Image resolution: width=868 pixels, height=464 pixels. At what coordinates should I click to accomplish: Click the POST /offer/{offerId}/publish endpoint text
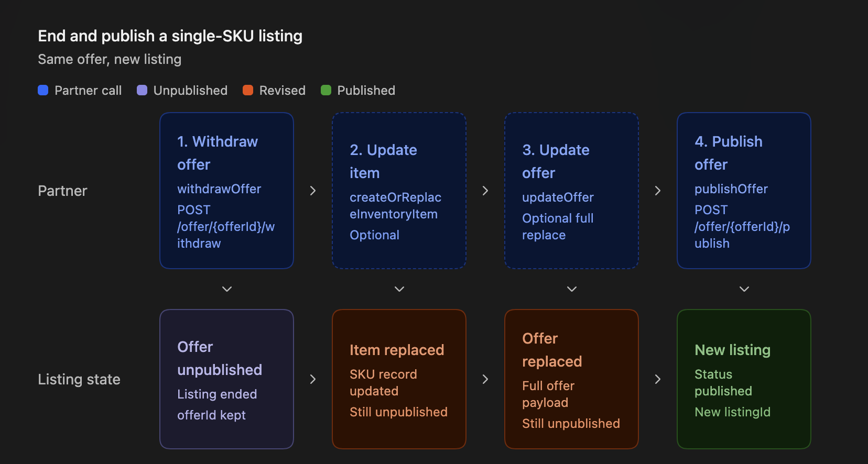(742, 227)
